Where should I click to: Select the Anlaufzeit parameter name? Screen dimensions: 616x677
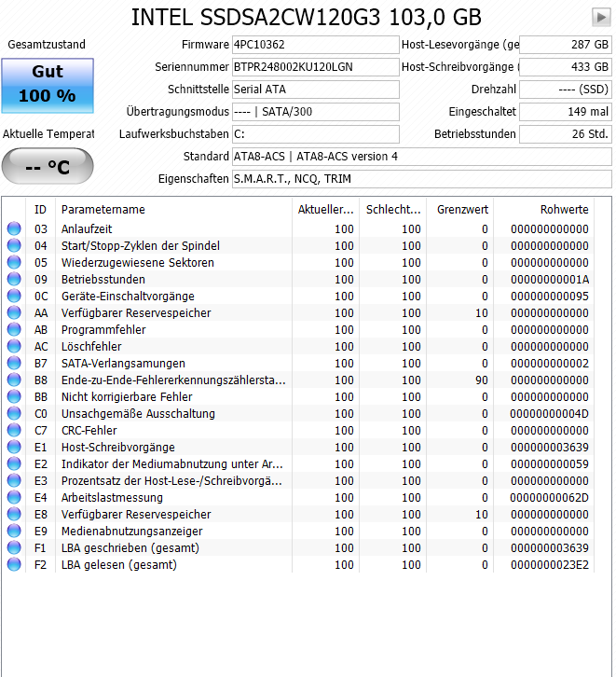pos(87,228)
